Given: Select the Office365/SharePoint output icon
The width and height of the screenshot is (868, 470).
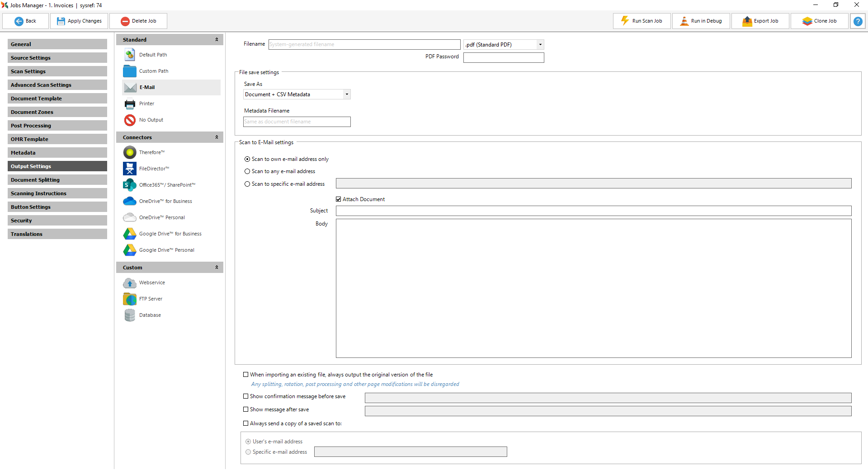Looking at the screenshot, I should tap(130, 185).
